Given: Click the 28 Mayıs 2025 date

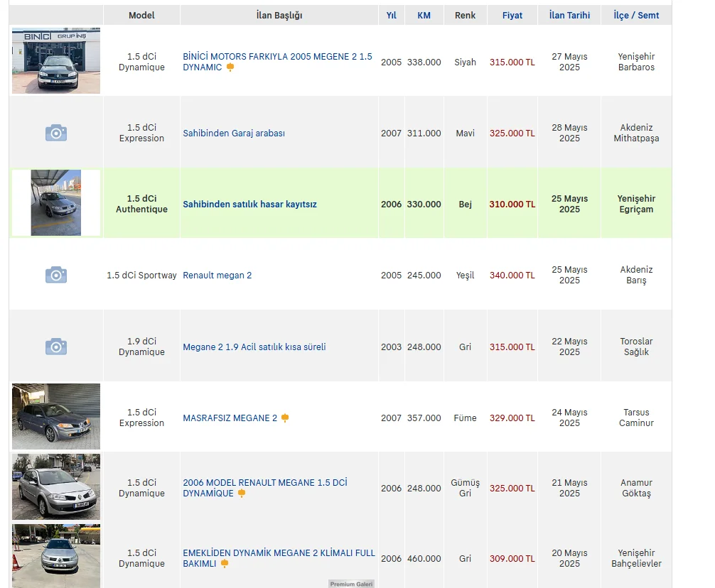Looking at the screenshot, I should (x=569, y=133).
